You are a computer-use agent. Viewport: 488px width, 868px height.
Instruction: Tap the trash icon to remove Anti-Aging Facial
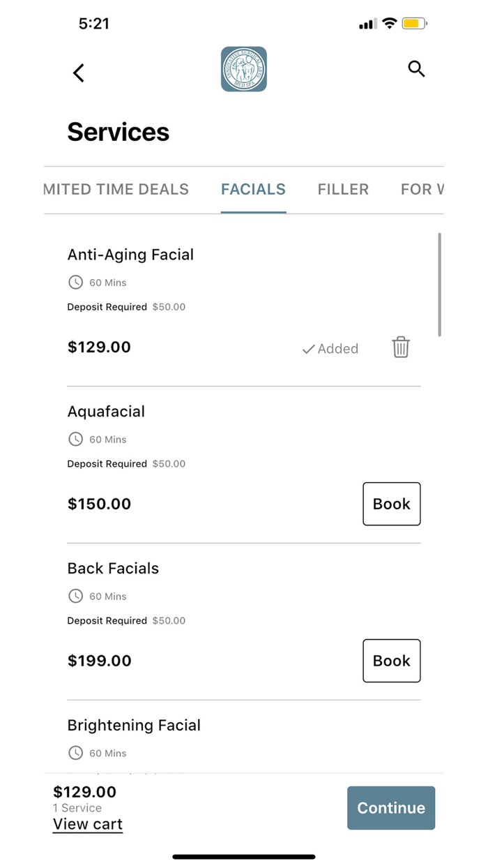coord(400,347)
